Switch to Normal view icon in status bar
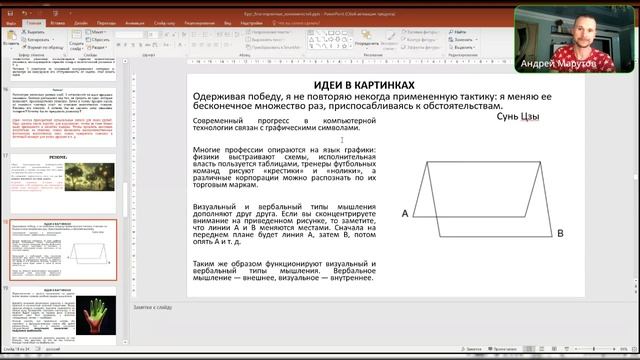The image size is (640, 360). (529, 349)
